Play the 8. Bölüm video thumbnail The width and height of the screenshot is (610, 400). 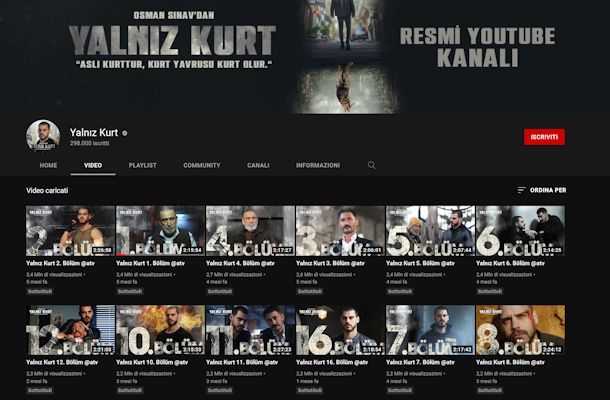520,330
